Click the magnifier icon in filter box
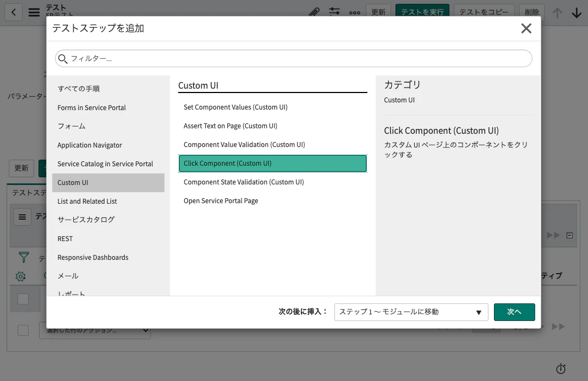This screenshot has width=588, height=381. (63, 59)
